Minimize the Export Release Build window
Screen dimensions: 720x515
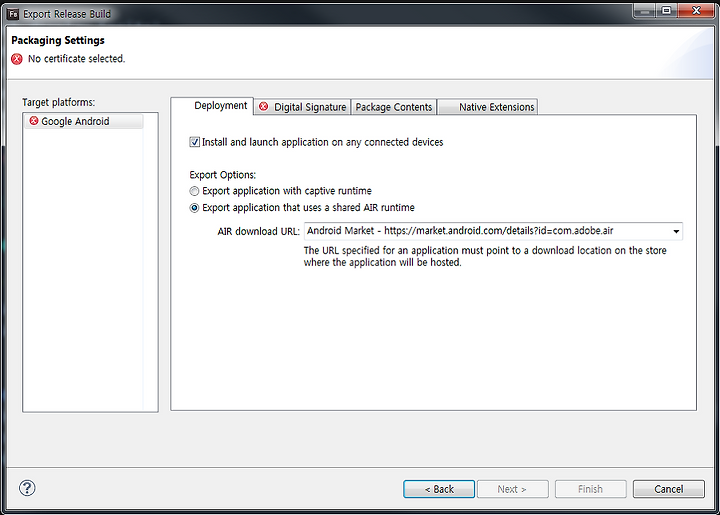tap(645, 11)
